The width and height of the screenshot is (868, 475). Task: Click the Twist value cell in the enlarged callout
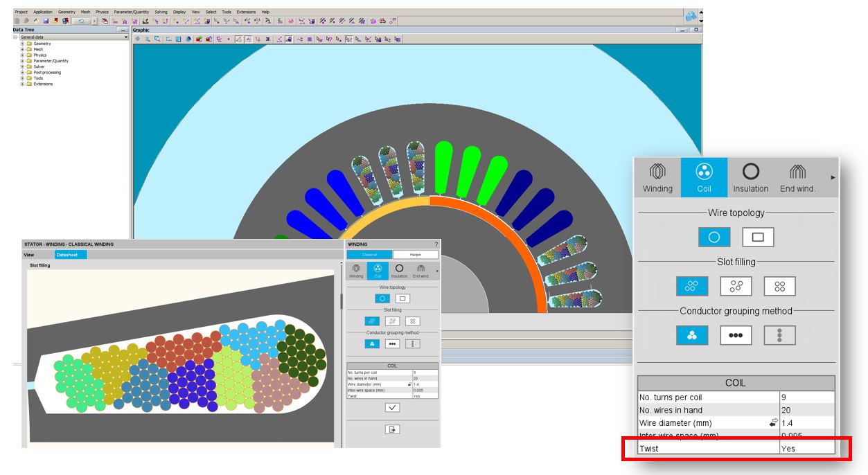806,449
